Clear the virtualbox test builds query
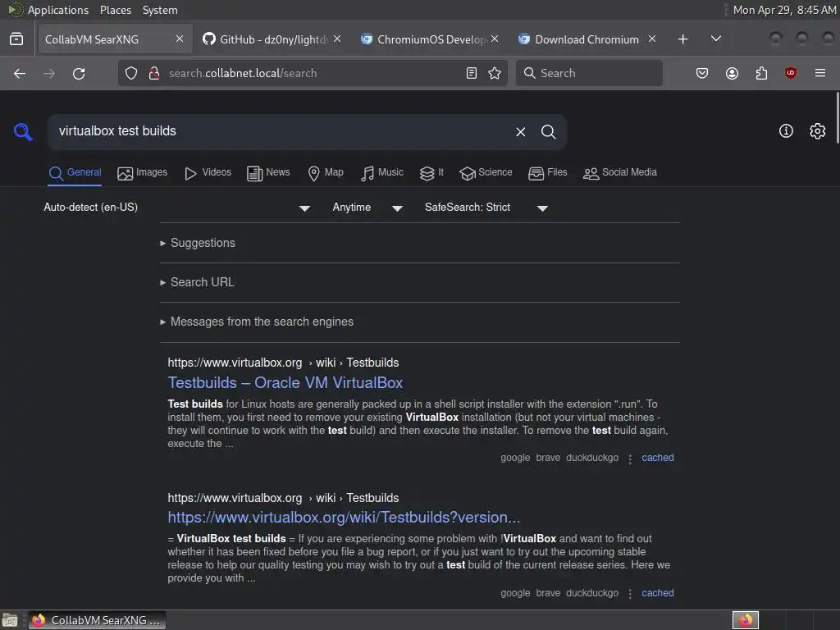 (521, 132)
